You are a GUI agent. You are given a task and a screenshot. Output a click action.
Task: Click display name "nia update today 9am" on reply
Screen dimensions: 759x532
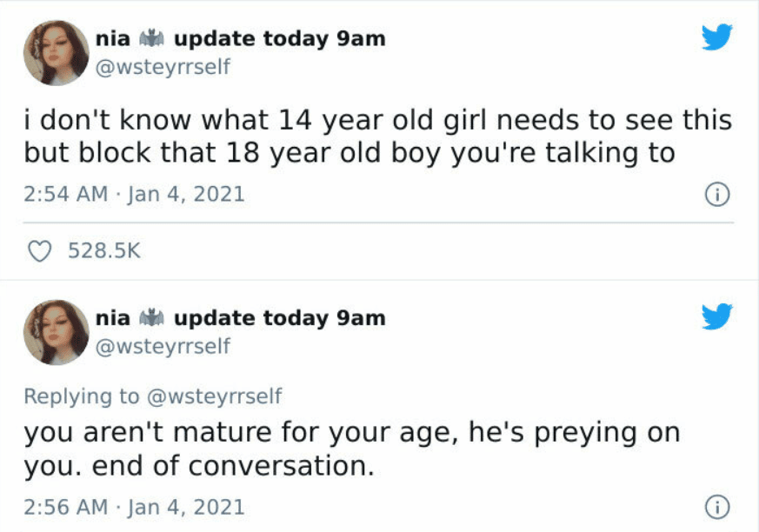click(241, 318)
